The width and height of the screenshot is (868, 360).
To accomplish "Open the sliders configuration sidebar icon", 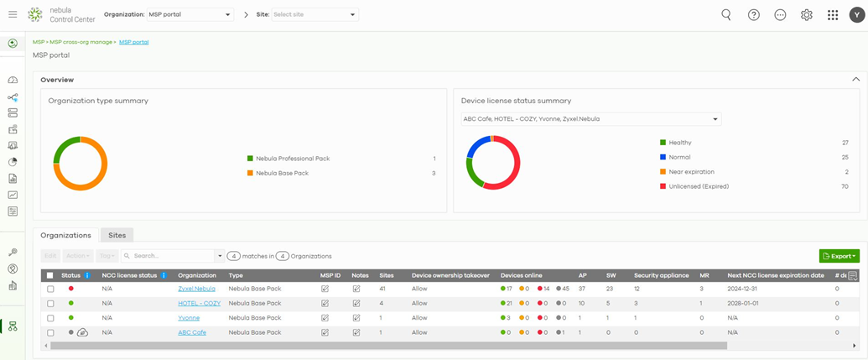I will [13, 211].
